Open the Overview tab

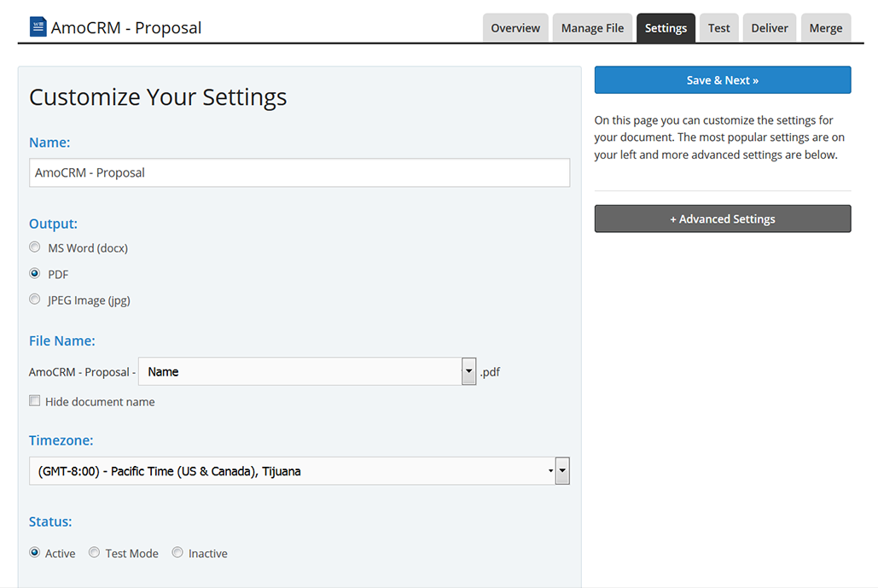click(515, 28)
